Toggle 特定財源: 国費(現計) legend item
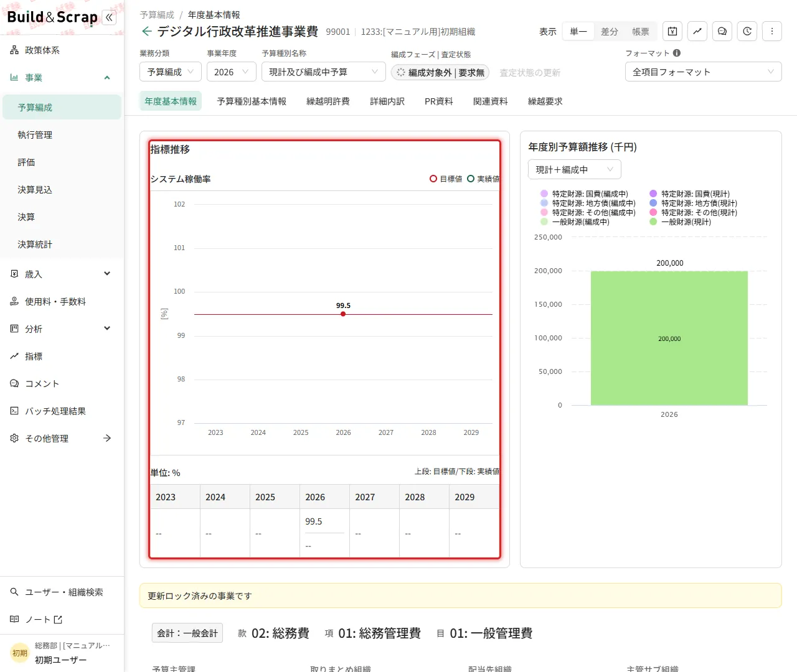 point(689,194)
